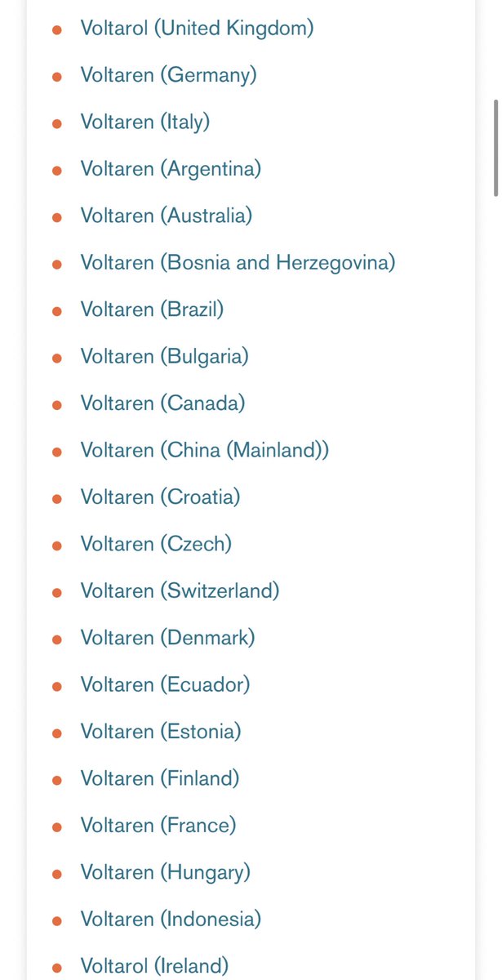This screenshot has height=980, width=502.
Task: Select the Voltaren (Czech) link
Action: point(156,544)
